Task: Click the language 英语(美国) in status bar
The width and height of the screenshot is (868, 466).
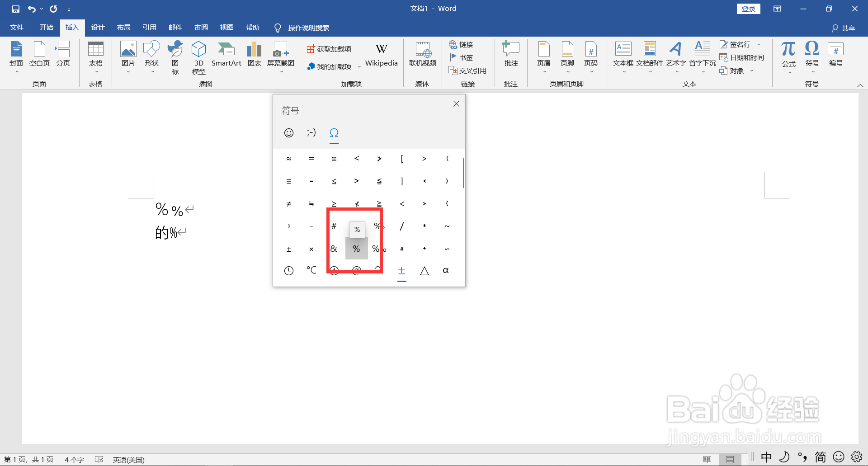Action: (x=129, y=460)
